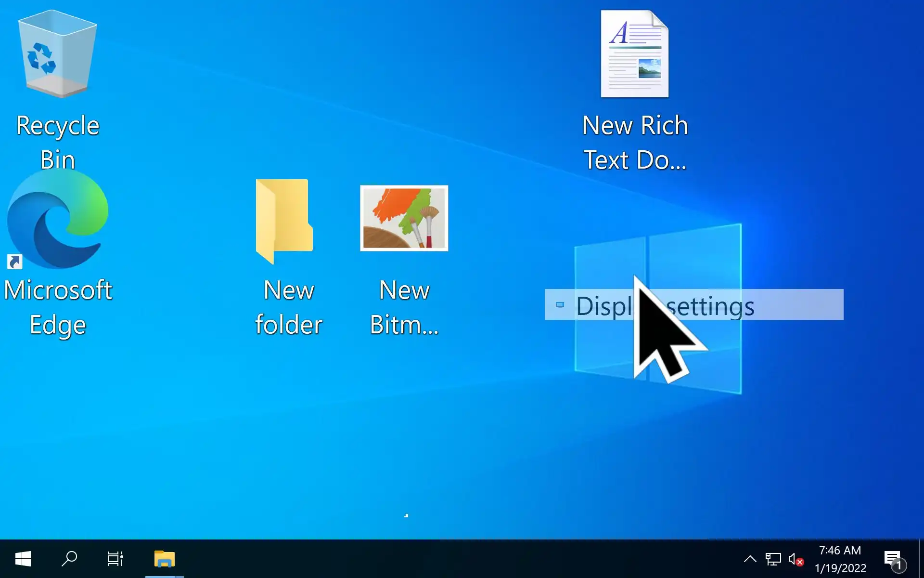Select the New Rich Text Document icon
This screenshot has width=924, height=578.
pos(634,54)
